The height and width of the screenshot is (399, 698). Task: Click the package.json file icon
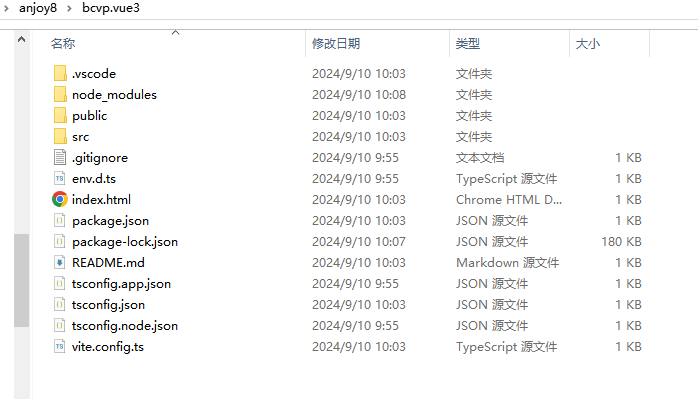(x=60, y=220)
